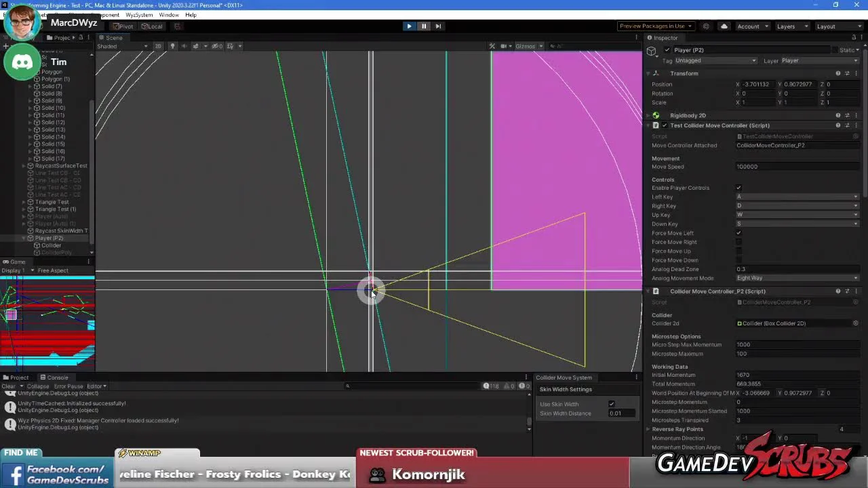Open the Left Key dropdown
Image resolution: width=868 pixels, height=488 pixels.
click(797, 197)
